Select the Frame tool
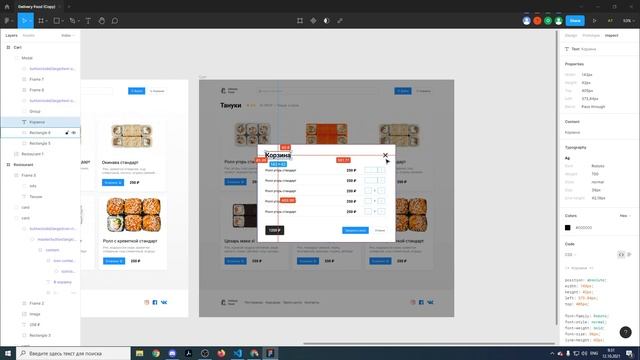Image resolution: width=640 pixels, height=360 pixels. coord(41,20)
